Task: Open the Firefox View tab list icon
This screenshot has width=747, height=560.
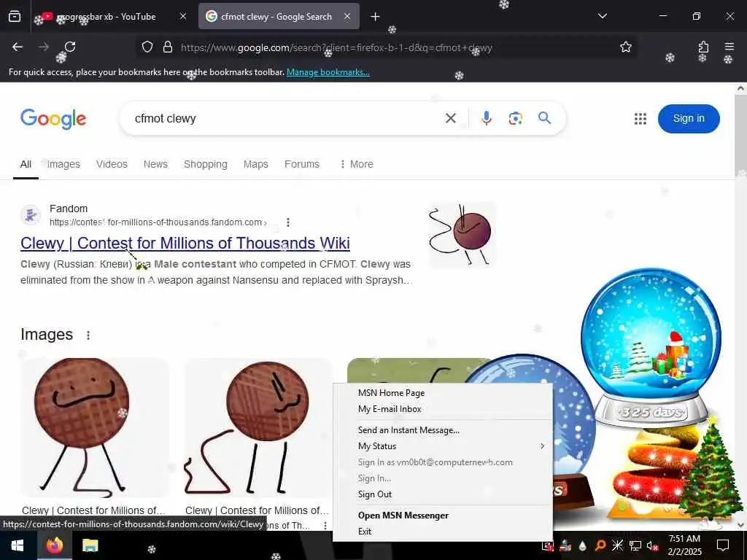Action: 15,16
